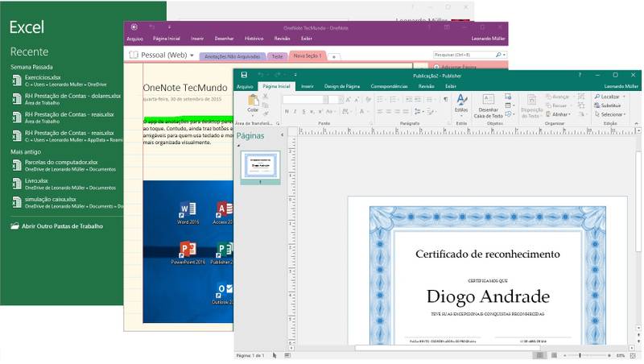Collapse the Páginas pane arrow in Publisher
This screenshot has width=644, height=364.
coord(283,135)
